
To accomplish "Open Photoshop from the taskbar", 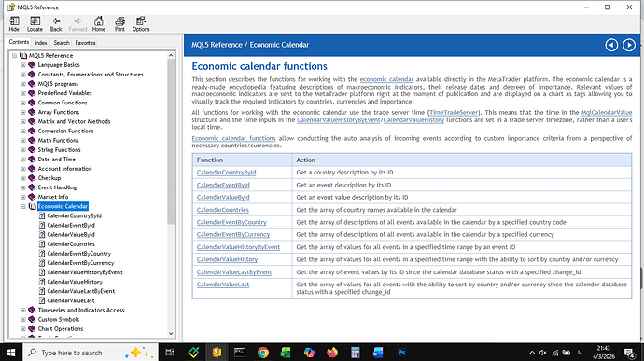I will coord(401,353).
